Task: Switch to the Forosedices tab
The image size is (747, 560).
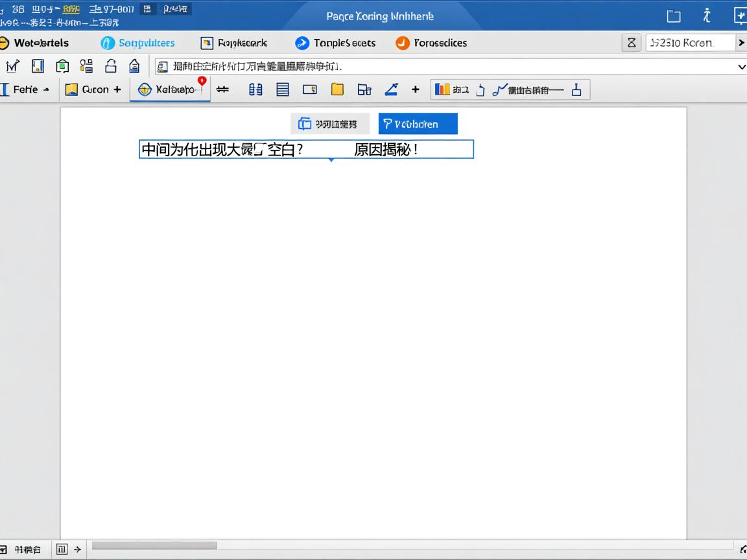Action: click(x=431, y=43)
